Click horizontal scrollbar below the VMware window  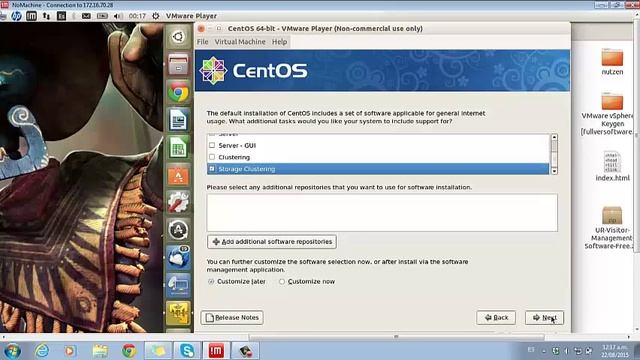pyautogui.click(x=396, y=337)
